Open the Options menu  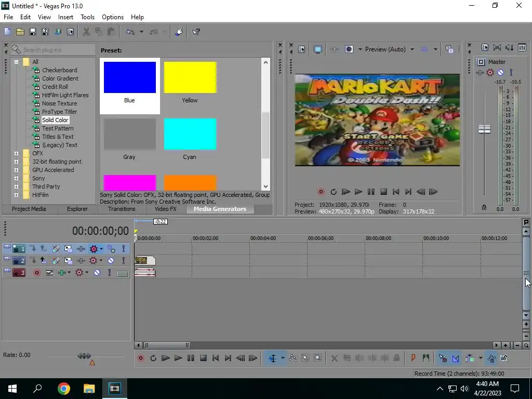(x=113, y=17)
